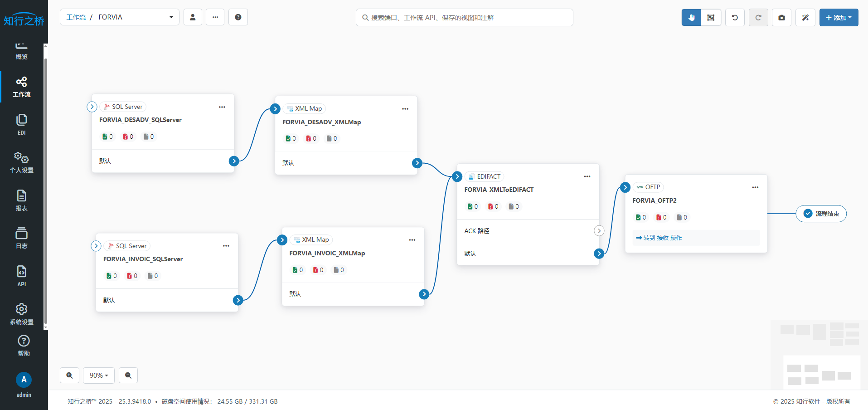The width and height of the screenshot is (868, 410).
Task: Click the zoom out magnifier icon
Action: tap(128, 375)
